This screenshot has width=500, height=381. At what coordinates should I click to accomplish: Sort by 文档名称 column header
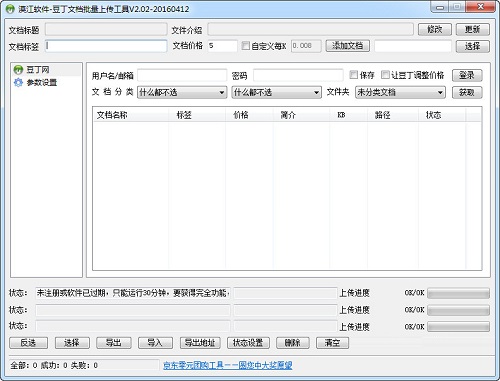click(131, 115)
